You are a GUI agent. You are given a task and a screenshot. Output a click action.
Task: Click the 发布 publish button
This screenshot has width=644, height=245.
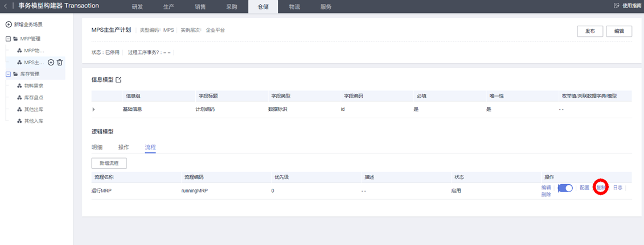(590, 31)
